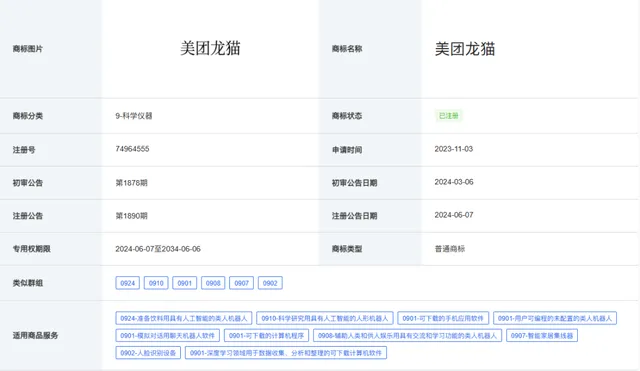Select the 0901 similar group tag
Screen dimensions: 640x371
coord(184,283)
